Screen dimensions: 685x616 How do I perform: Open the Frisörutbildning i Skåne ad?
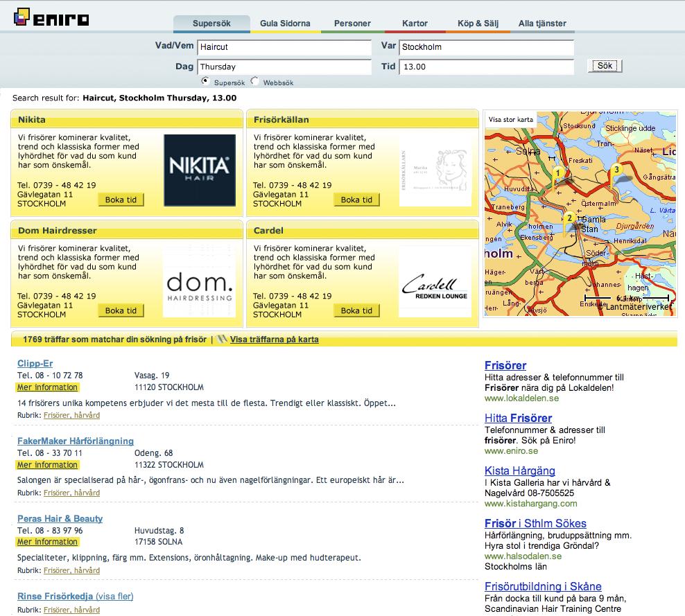[543, 586]
